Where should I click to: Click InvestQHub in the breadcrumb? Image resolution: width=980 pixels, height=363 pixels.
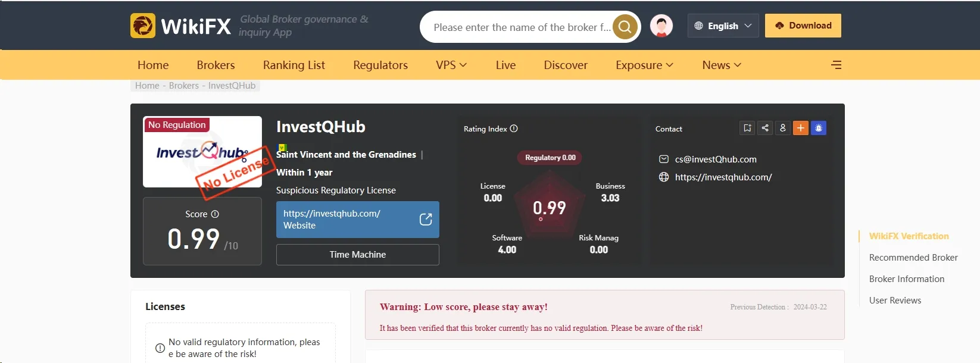click(232, 86)
